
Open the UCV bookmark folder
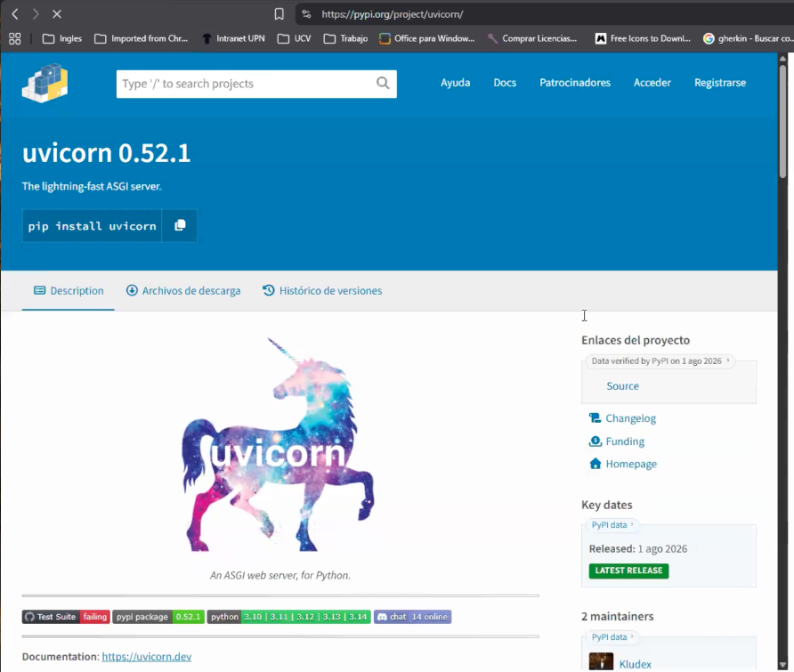point(295,38)
